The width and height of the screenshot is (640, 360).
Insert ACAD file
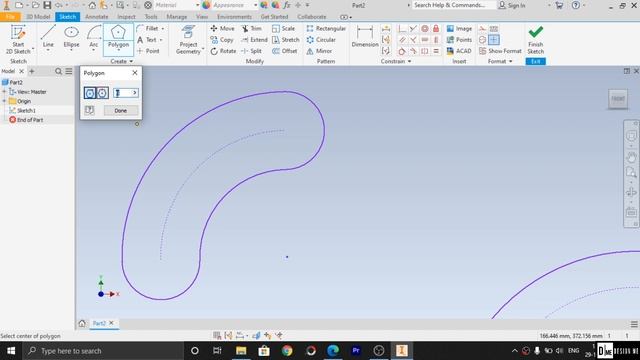tap(459, 51)
